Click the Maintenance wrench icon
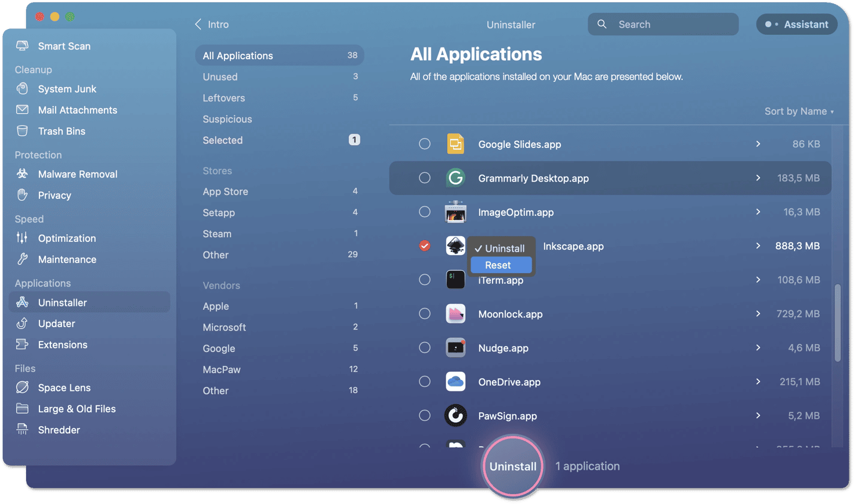The image size is (854, 504). [x=22, y=259]
